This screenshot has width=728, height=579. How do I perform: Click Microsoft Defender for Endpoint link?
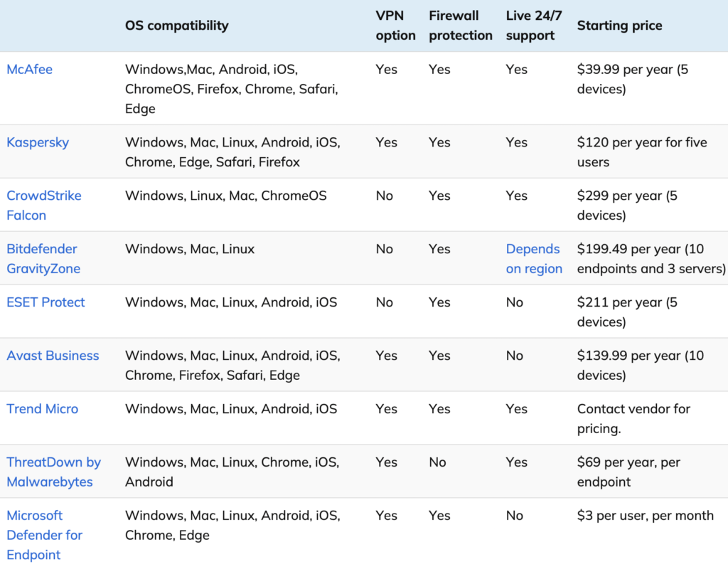click(44, 535)
